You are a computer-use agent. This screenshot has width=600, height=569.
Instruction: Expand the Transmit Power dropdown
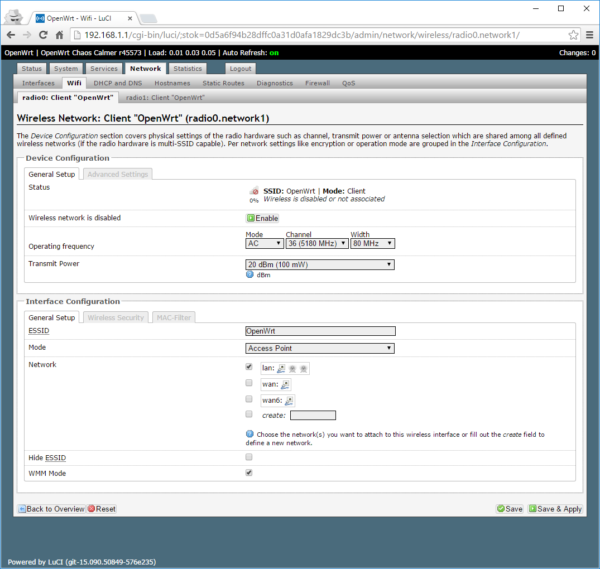click(319, 264)
